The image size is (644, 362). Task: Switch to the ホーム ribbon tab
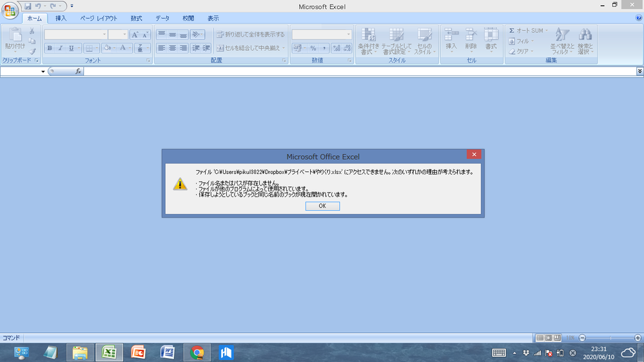(x=35, y=19)
